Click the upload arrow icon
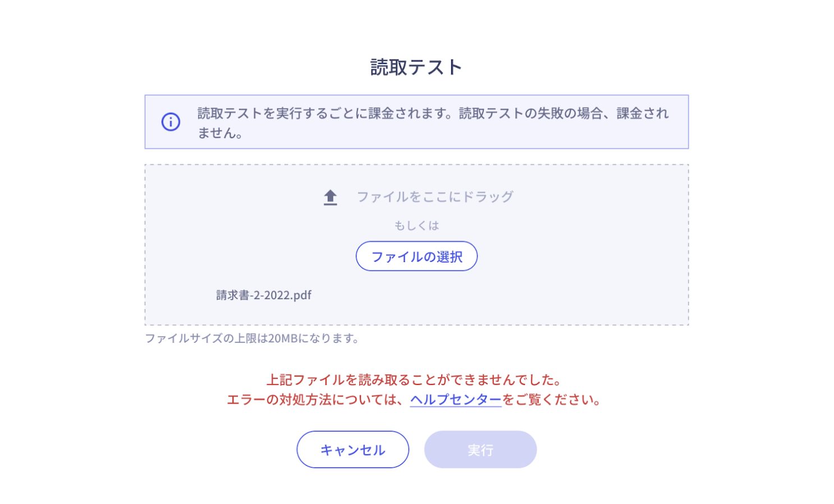This screenshot has width=834, height=504. tap(330, 198)
